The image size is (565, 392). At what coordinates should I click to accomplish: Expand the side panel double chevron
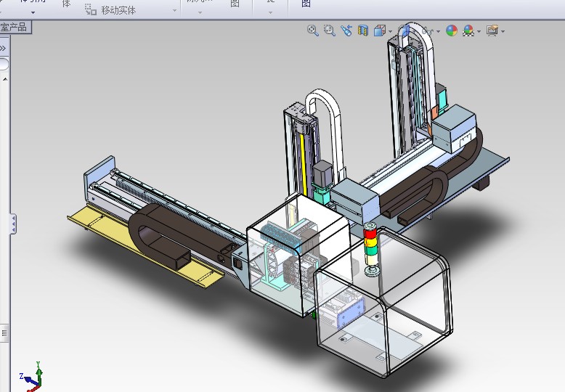coord(3,49)
